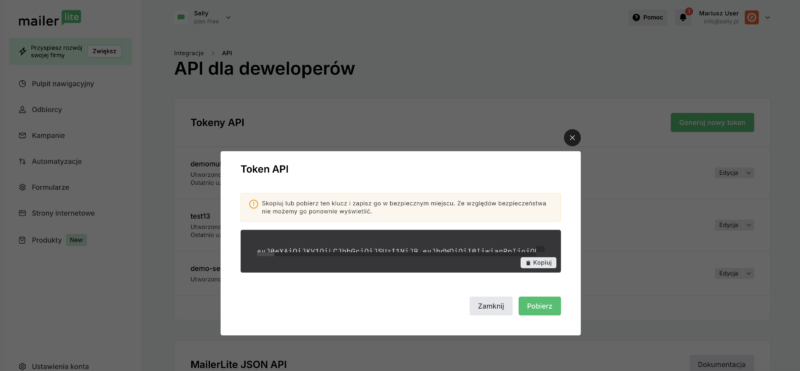The width and height of the screenshot is (800, 371).
Task: Click the envelope icon beside Kampanie
Action: click(22, 136)
